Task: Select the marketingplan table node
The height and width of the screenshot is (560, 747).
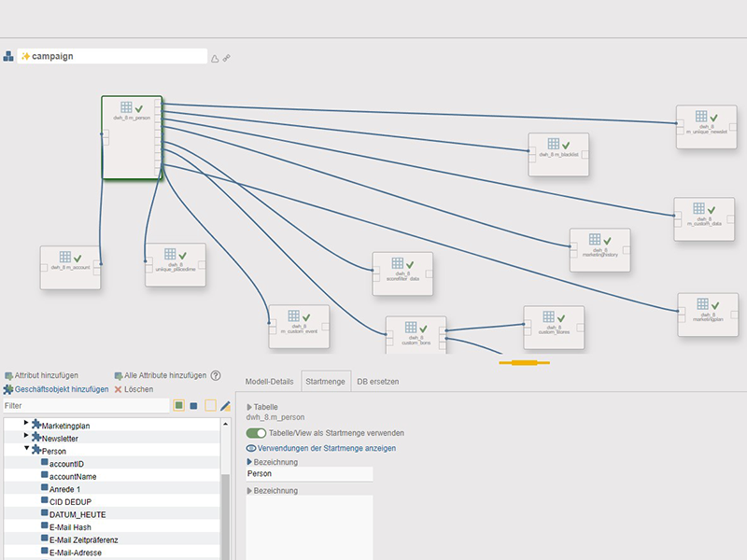Action: [708, 315]
